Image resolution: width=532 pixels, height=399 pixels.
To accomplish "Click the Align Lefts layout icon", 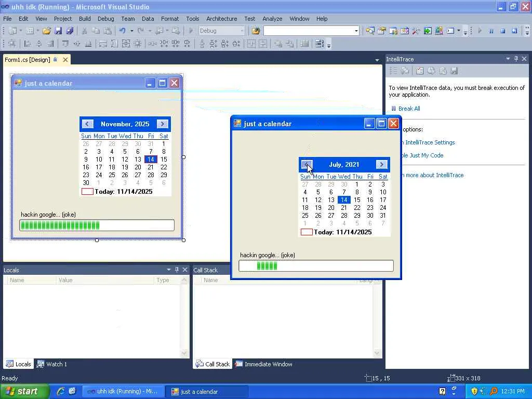I will click(x=28, y=44).
